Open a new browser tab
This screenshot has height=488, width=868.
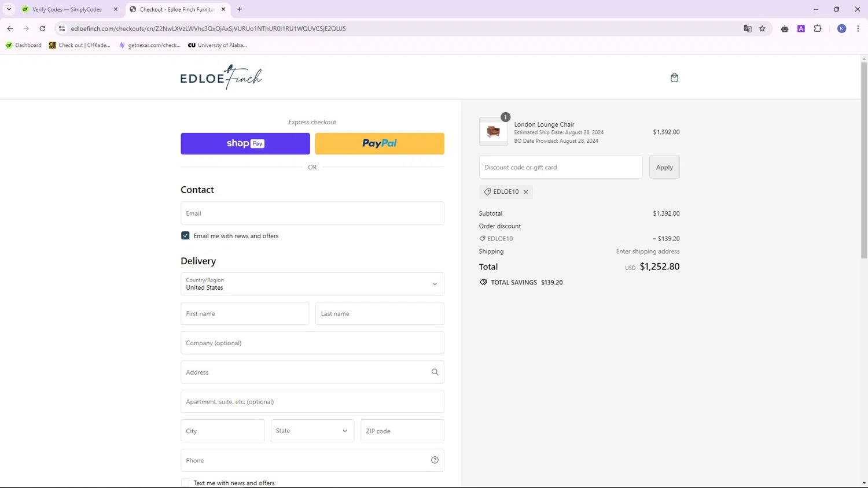[x=240, y=9]
